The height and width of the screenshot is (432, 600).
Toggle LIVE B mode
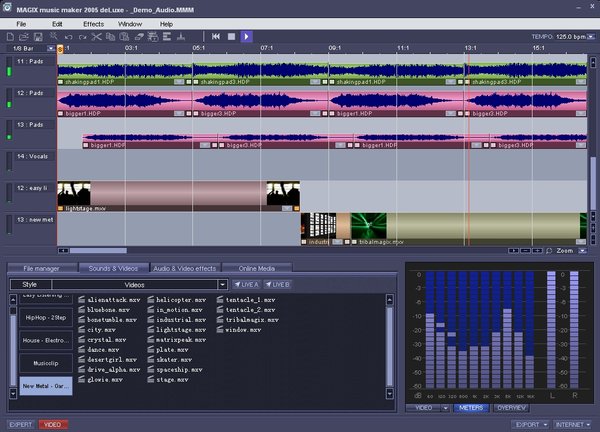click(x=277, y=284)
